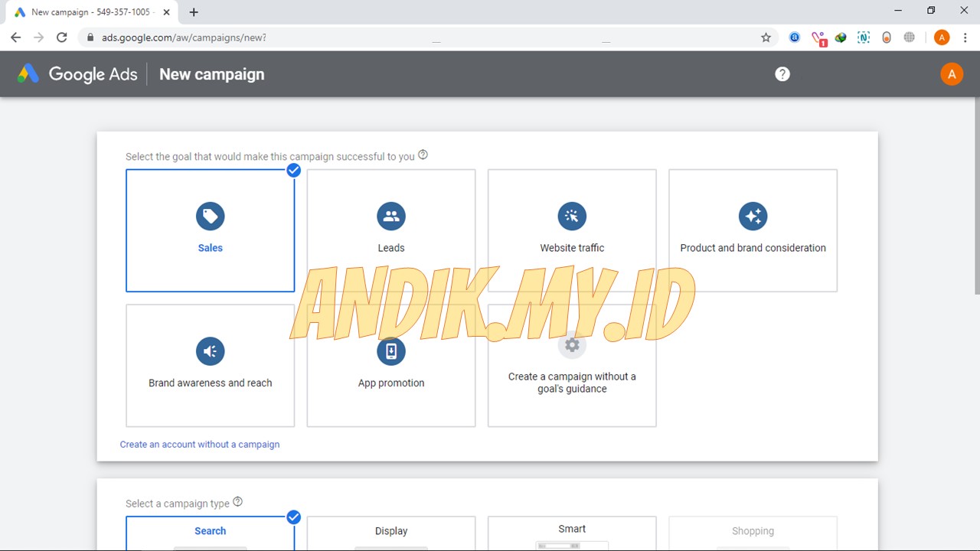The width and height of the screenshot is (980, 551).
Task: Deselect the Sales checkmark badge
Action: pyautogui.click(x=293, y=170)
